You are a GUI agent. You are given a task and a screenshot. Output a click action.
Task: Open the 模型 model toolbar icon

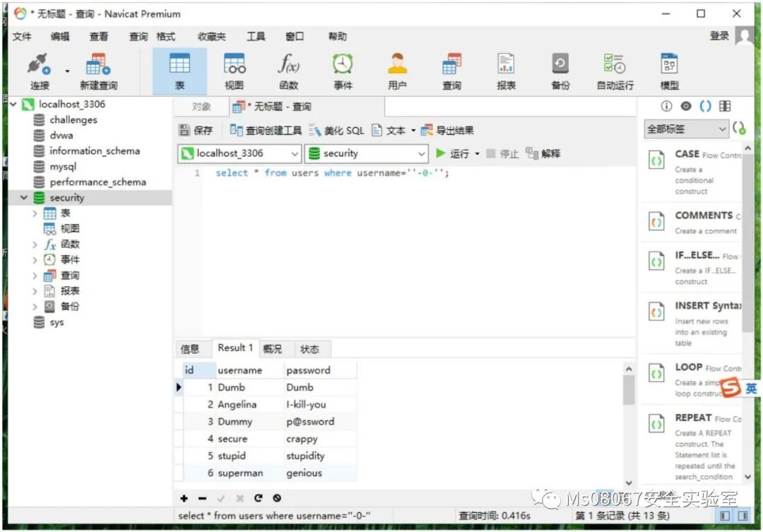tap(670, 71)
